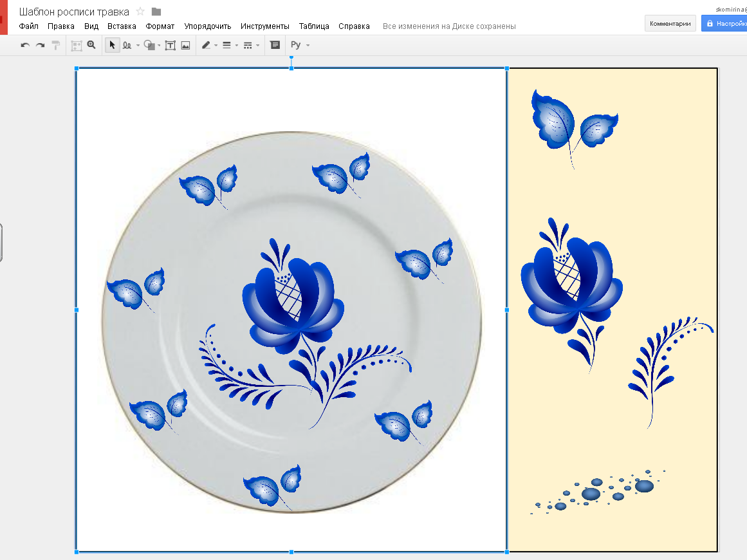This screenshot has height=560, width=747.
Task: Open the Вставка menu
Action: click(x=122, y=26)
